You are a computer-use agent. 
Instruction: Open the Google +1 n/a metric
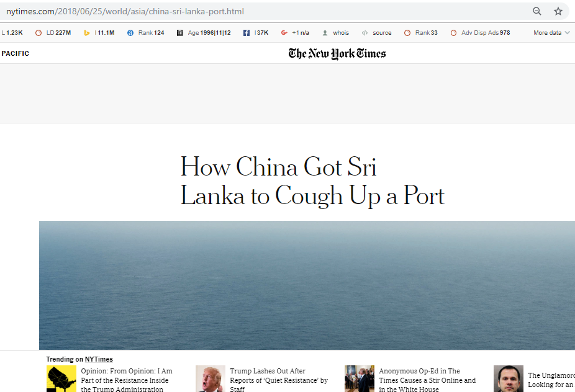click(x=295, y=33)
